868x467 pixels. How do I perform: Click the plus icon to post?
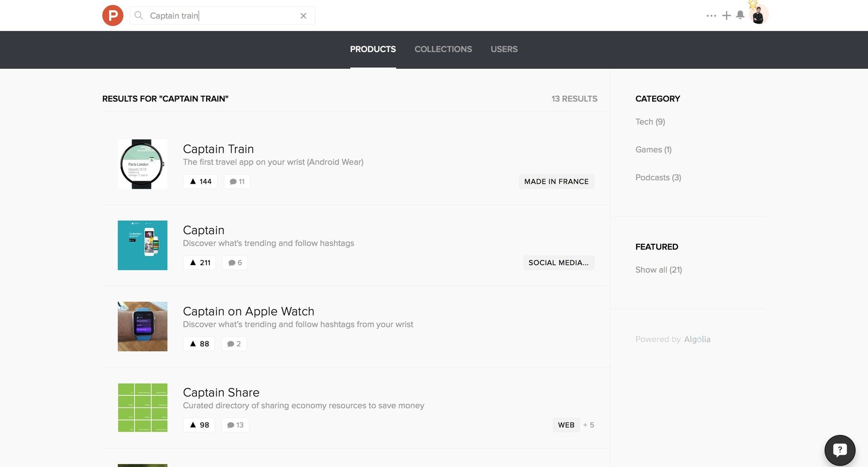[x=726, y=15]
